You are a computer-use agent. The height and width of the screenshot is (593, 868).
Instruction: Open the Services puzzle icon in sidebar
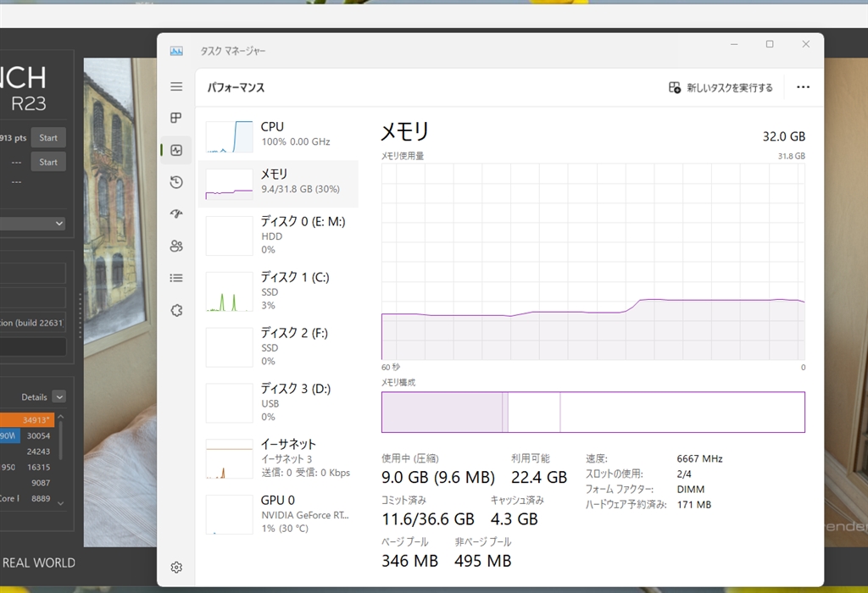click(x=176, y=310)
